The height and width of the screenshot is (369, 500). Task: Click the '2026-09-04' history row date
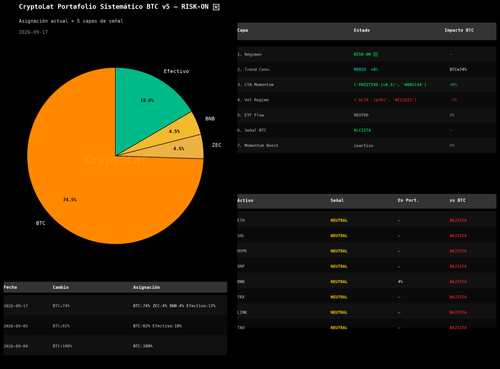pos(16,346)
